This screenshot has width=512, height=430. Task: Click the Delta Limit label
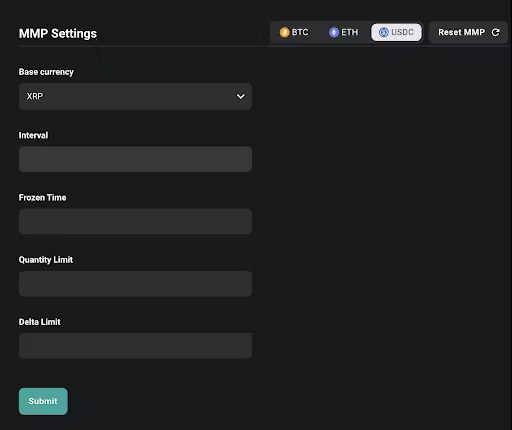point(40,322)
